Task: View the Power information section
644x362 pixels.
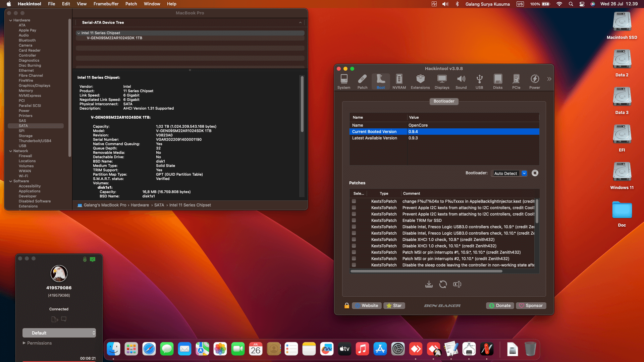Action: click(535, 81)
